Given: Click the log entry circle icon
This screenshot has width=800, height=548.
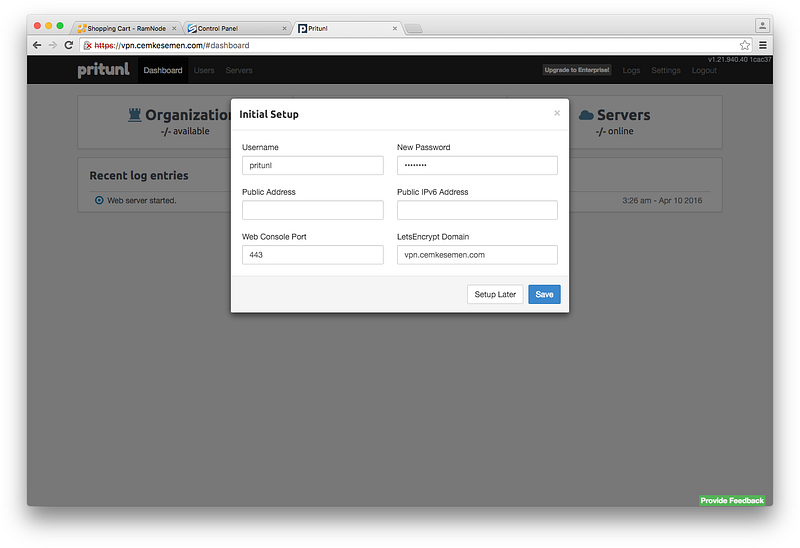Looking at the screenshot, I should (x=99, y=201).
